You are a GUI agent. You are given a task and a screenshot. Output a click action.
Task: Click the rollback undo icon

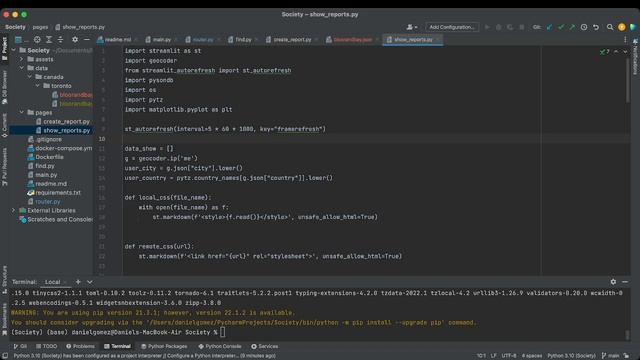pyautogui.click(x=596, y=27)
